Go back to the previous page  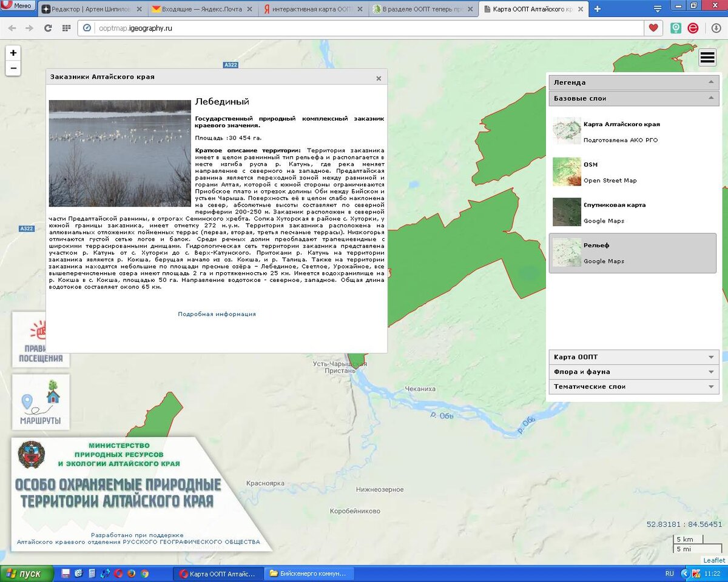13,28
